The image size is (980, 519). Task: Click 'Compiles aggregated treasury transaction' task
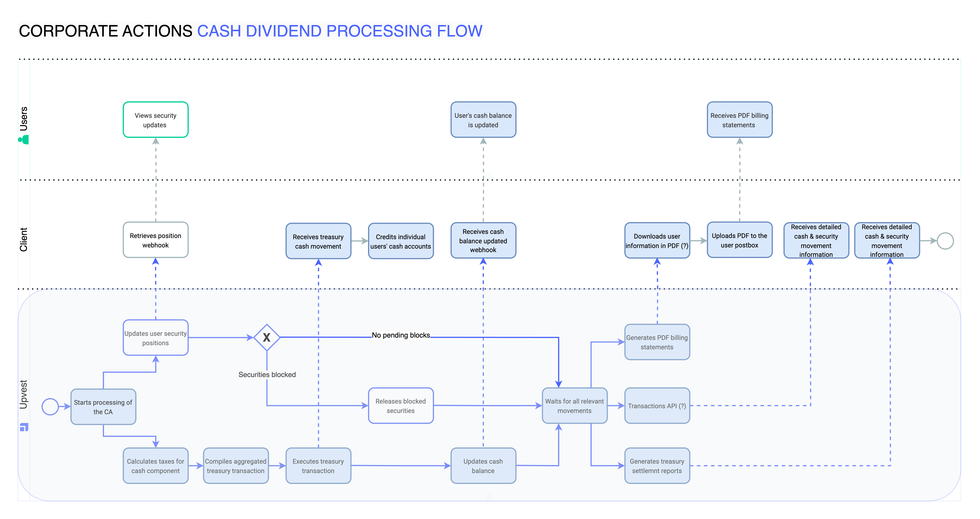coord(236,466)
